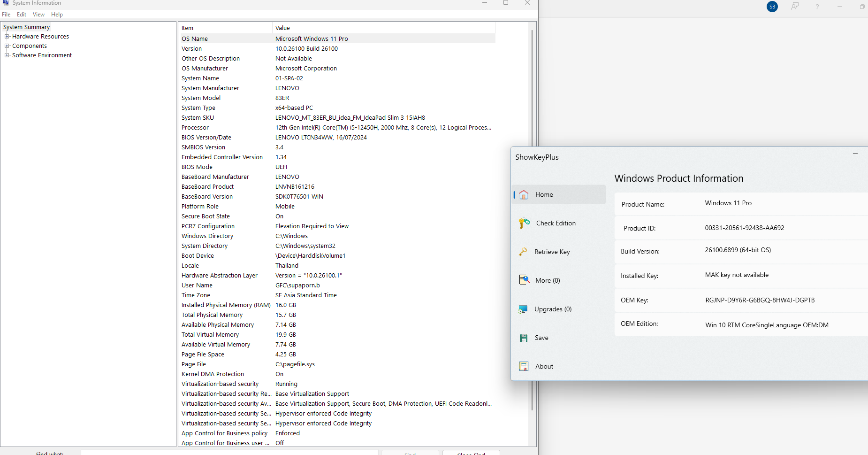Click the Save floppy disk icon
This screenshot has width=868, height=455.
524,338
